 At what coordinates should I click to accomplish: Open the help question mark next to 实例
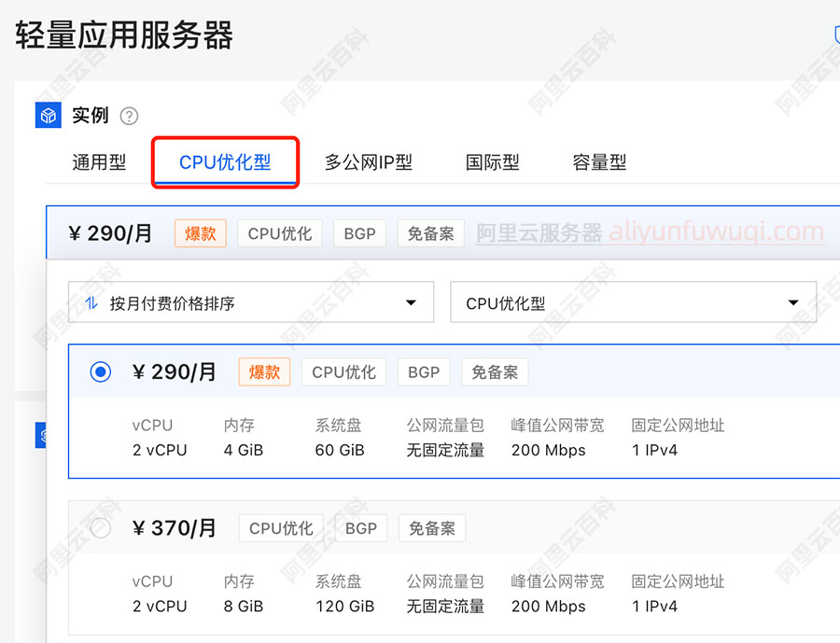coord(129,116)
